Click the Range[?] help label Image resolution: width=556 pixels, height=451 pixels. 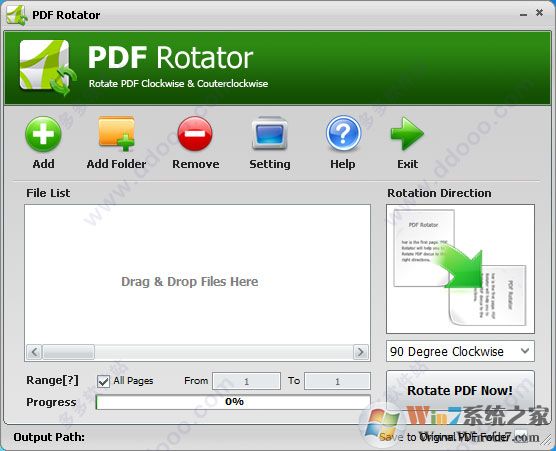(x=52, y=380)
